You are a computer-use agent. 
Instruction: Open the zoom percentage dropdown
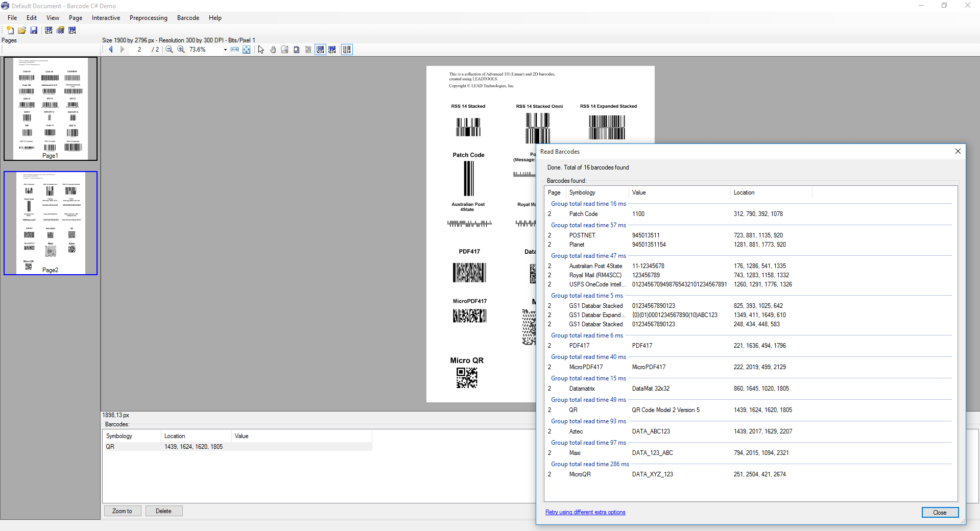[x=225, y=50]
